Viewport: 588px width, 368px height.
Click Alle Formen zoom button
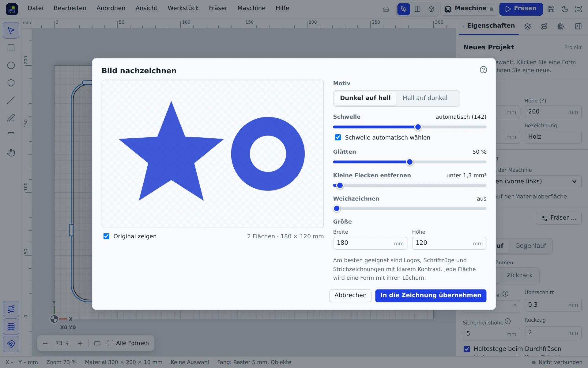pos(128,343)
